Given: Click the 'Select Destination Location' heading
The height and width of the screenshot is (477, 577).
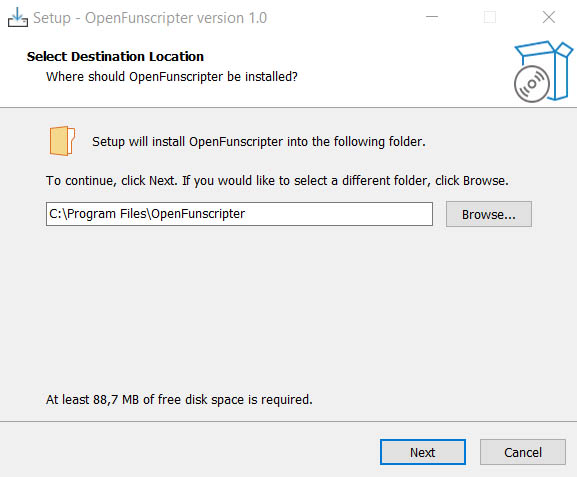Looking at the screenshot, I should pos(115,57).
